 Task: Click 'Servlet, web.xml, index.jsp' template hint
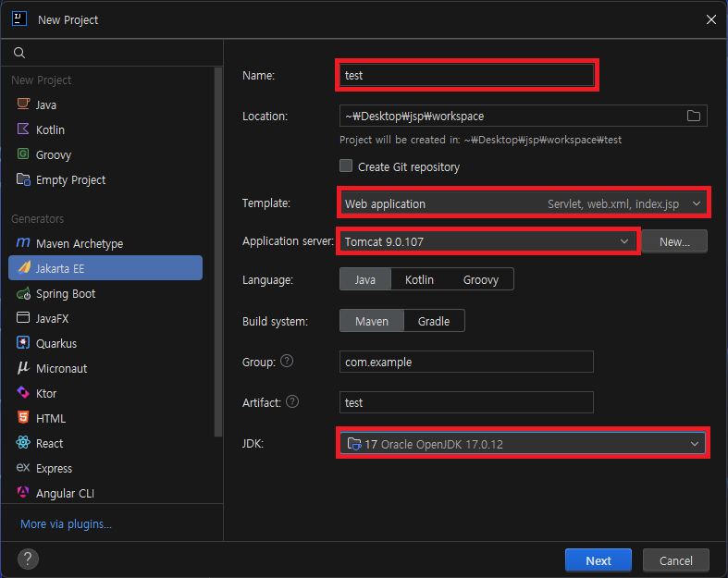(613, 204)
